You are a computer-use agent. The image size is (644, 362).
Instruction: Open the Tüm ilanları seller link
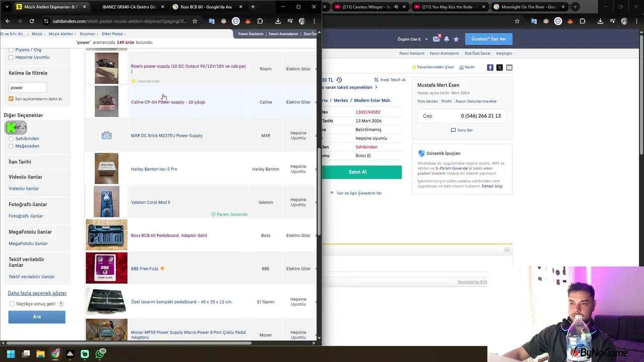tap(428, 101)
